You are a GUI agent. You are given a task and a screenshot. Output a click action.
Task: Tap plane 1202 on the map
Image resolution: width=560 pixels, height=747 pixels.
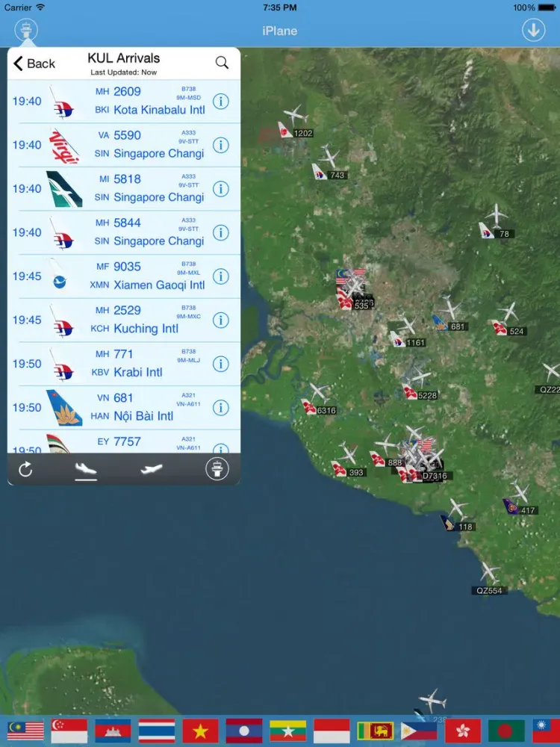tap(295, 122)
